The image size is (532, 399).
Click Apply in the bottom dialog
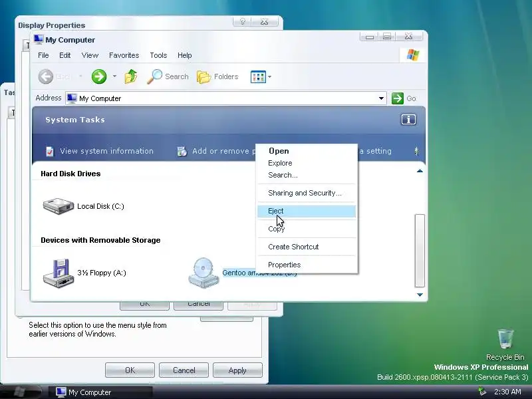[237, 370]
